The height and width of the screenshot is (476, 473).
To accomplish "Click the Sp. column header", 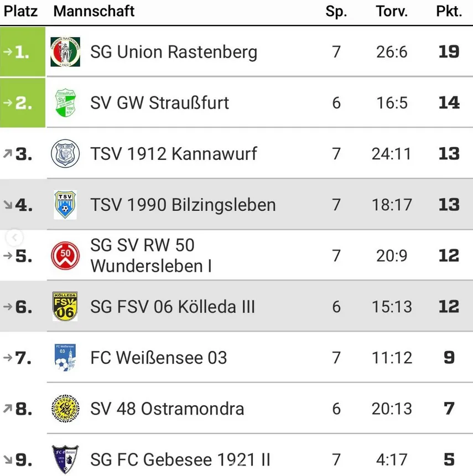I will pos(336,12).
